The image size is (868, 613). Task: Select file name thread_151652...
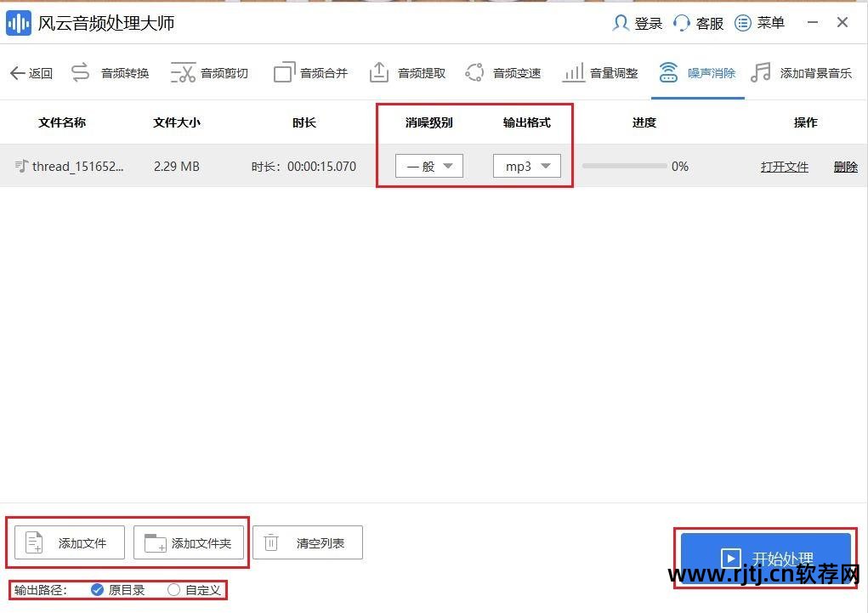78,166
